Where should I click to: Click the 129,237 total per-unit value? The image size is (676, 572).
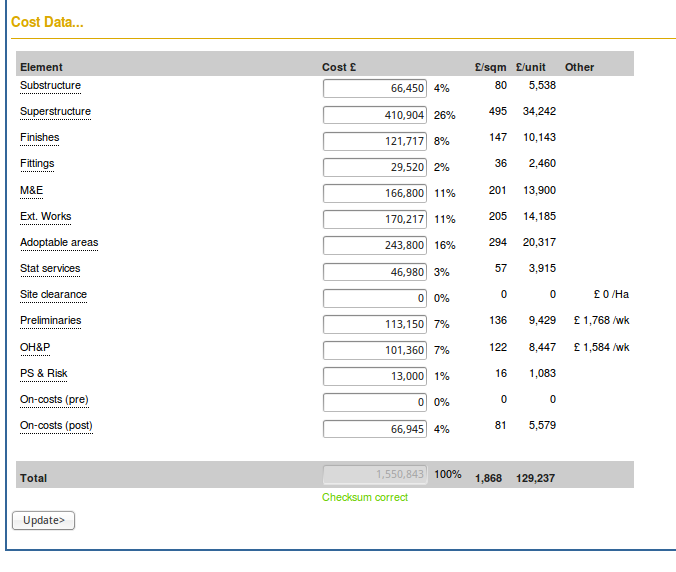tap(535, 478)
